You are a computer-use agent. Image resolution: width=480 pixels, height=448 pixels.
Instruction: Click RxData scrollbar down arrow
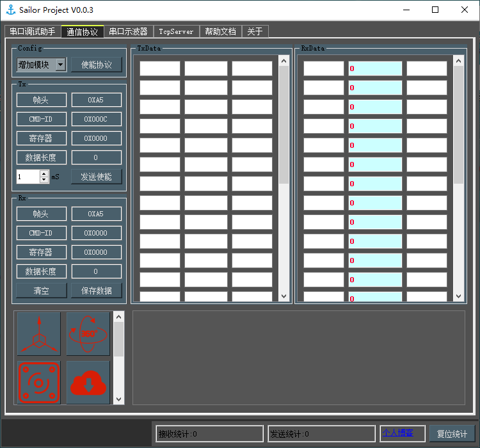point(458,296)
